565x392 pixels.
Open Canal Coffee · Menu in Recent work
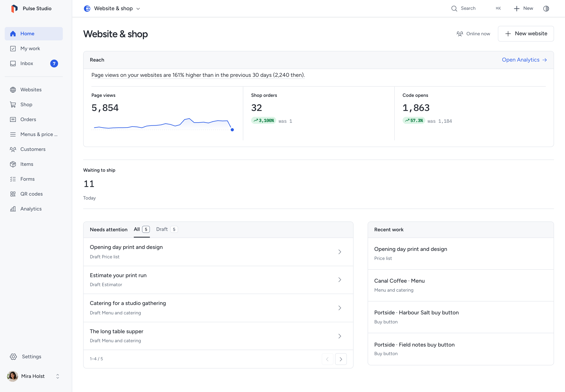point(460,285)
